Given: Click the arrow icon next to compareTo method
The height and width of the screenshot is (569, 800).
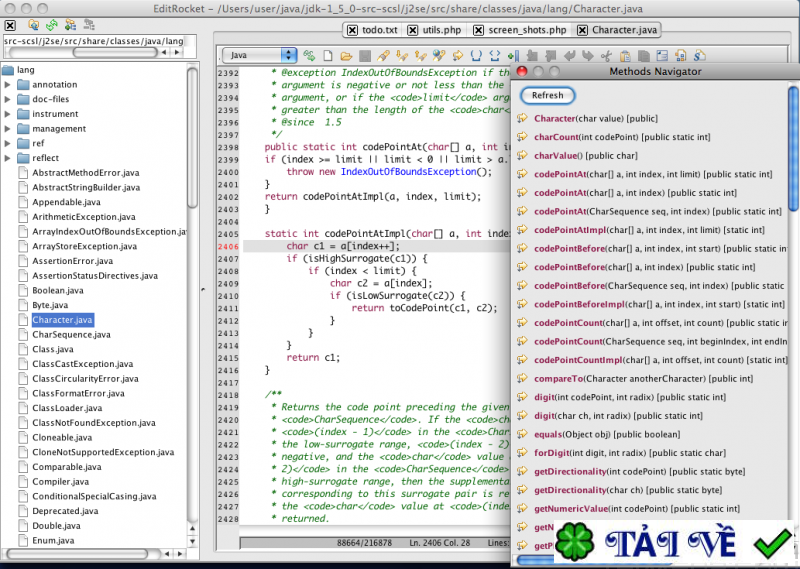Looking at the screenshot, I should 522,379.
